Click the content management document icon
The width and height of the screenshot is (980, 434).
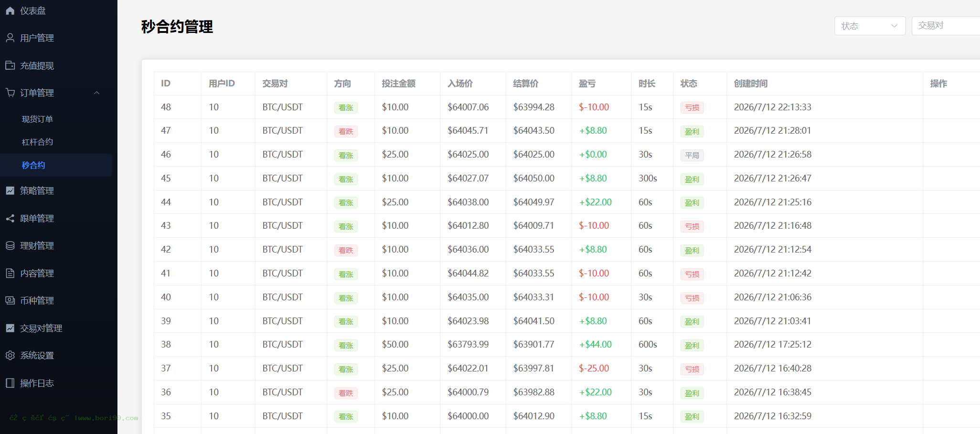click(x=10, y=273)
